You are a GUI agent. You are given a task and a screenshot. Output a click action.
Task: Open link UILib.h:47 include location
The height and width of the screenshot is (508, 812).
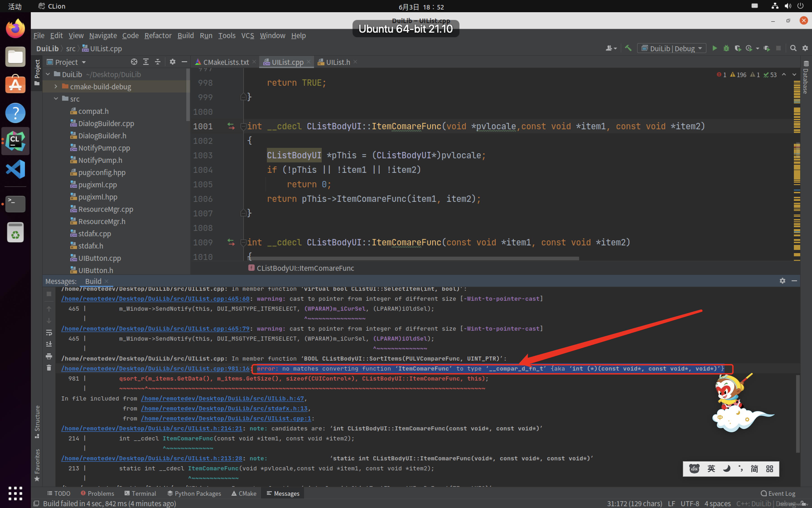[222, 398]
